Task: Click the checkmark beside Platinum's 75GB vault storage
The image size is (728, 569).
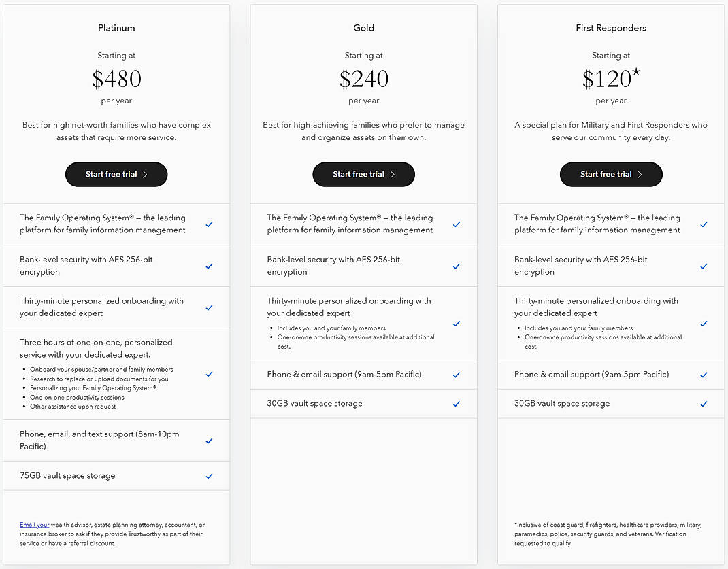Action: click(x=209, y=475)
